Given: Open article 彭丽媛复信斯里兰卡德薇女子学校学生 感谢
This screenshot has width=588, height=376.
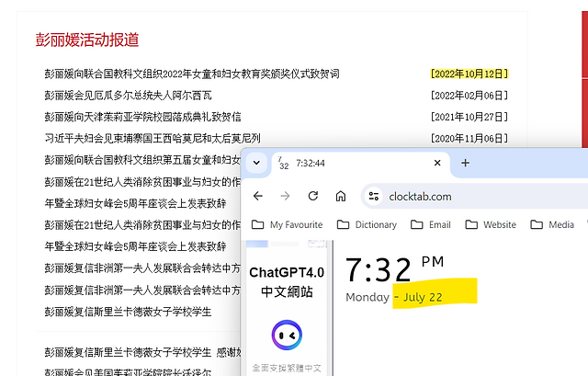Looking at the screenshot, I should (x=142, y=352).
